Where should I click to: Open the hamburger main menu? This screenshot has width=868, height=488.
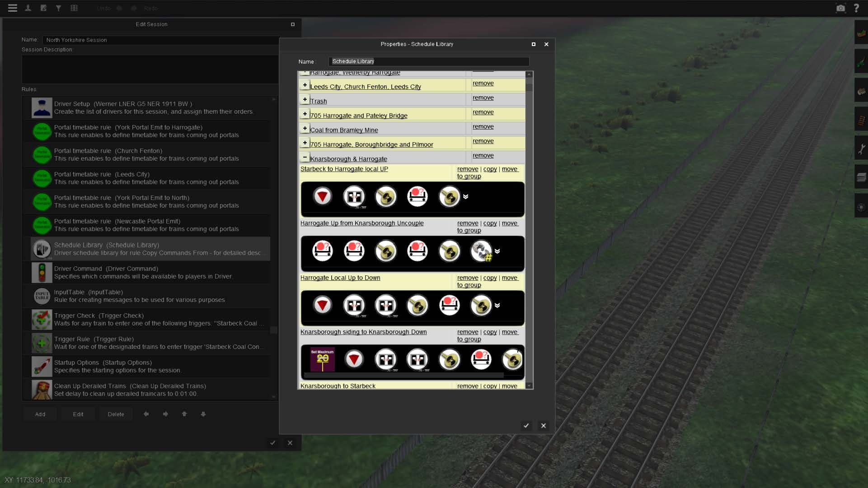(13, 8)
